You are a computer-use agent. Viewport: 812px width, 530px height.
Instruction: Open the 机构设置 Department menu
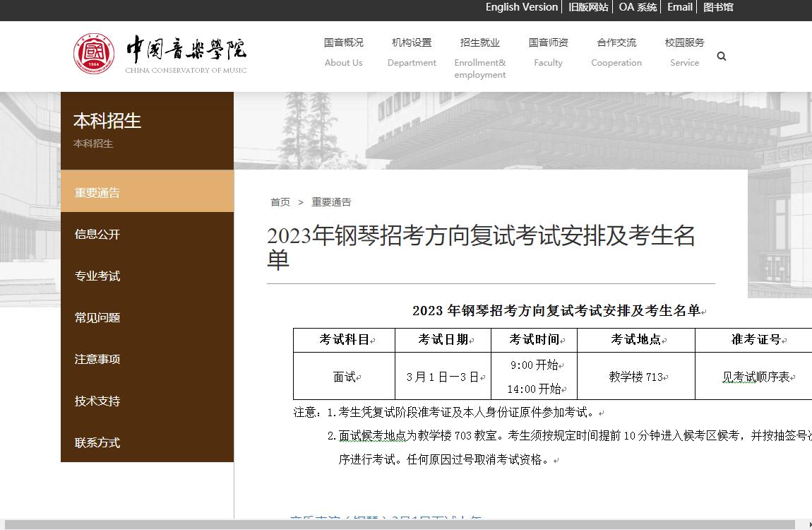pos(412,52)
